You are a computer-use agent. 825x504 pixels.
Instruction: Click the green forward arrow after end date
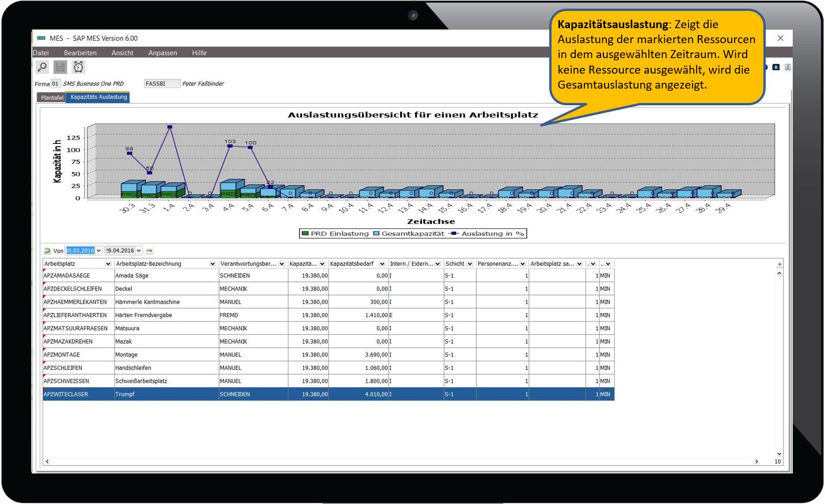(x=149, y=251)
